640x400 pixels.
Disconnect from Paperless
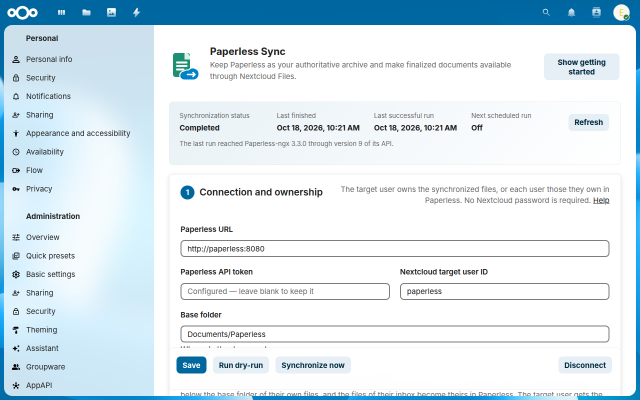click(585, 365)
